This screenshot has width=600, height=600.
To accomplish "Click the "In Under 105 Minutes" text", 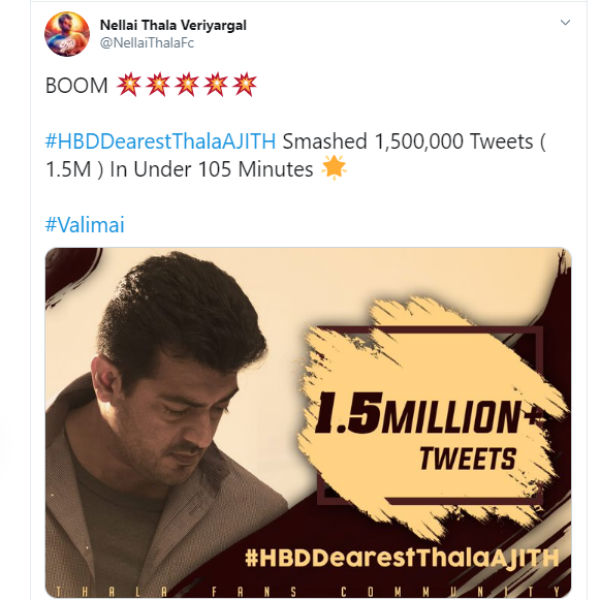I will (212, 169).
